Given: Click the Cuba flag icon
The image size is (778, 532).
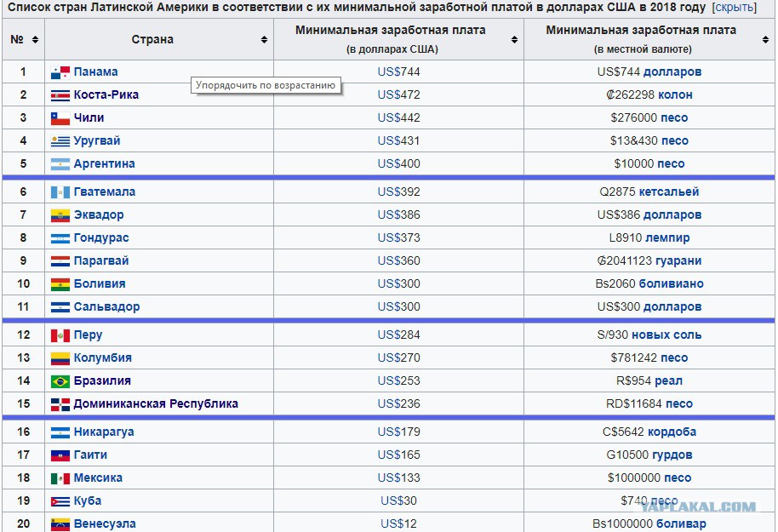Looking at the screenshot, I should pyautogui.click(x=60, y=501).
